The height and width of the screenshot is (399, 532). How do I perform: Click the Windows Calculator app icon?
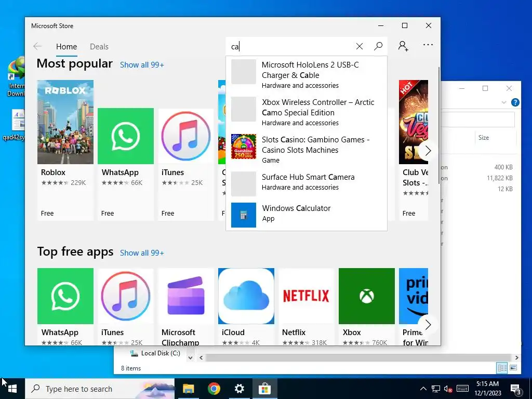pyautogui.click(x=244, y=215)
